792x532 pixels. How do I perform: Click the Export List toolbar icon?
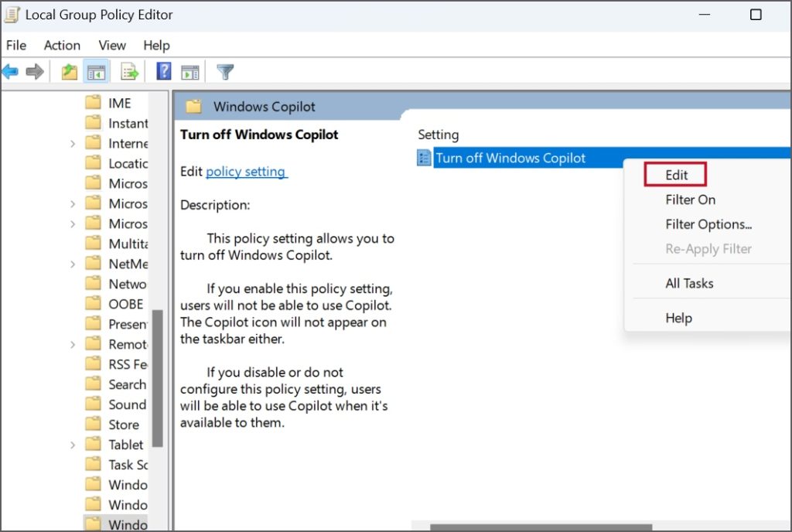129,72
